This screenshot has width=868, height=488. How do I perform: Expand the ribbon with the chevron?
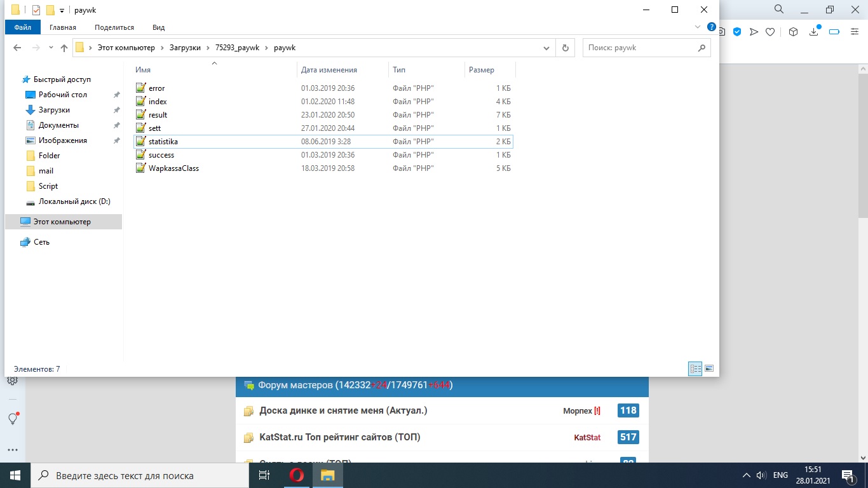pos(698,27)
